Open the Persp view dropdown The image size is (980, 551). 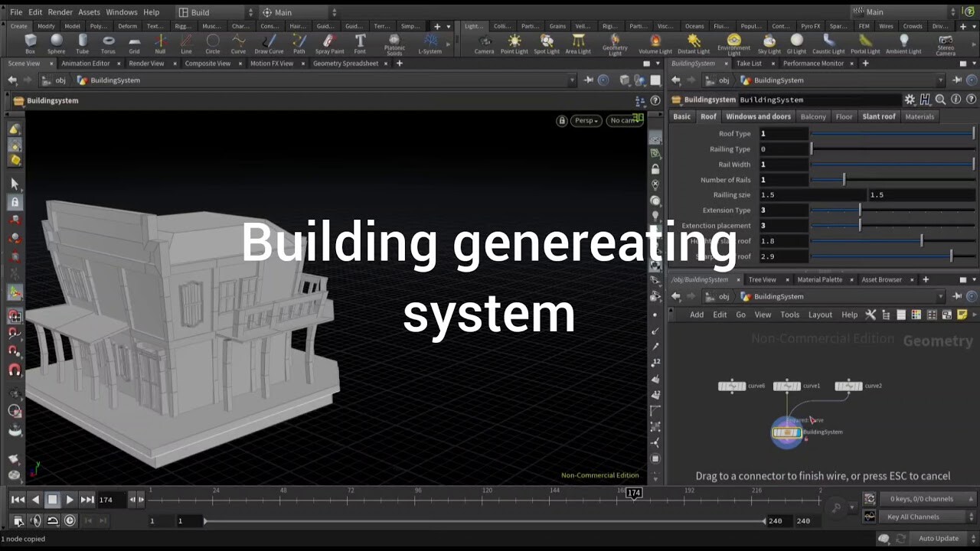585,120
